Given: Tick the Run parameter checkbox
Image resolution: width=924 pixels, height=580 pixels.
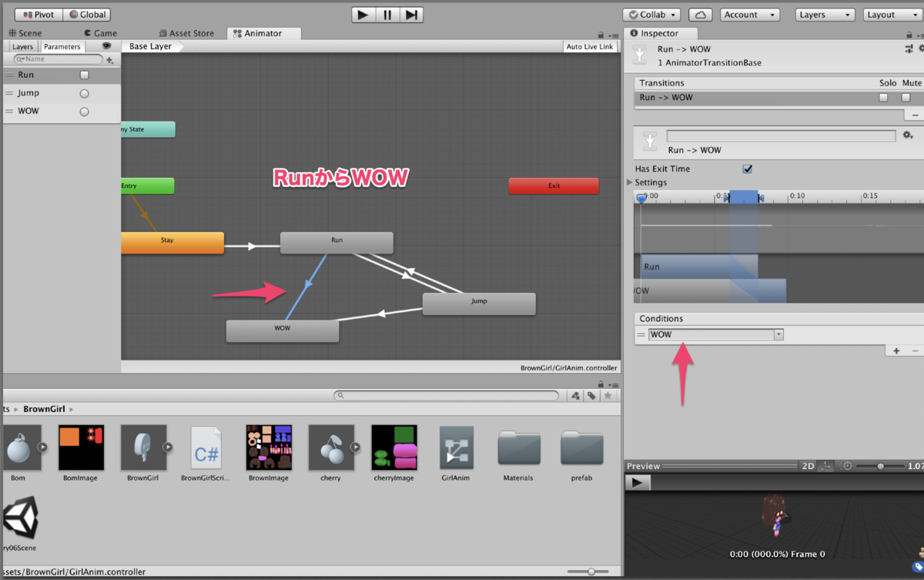Looking at the screenshot, I should (85, 75).
